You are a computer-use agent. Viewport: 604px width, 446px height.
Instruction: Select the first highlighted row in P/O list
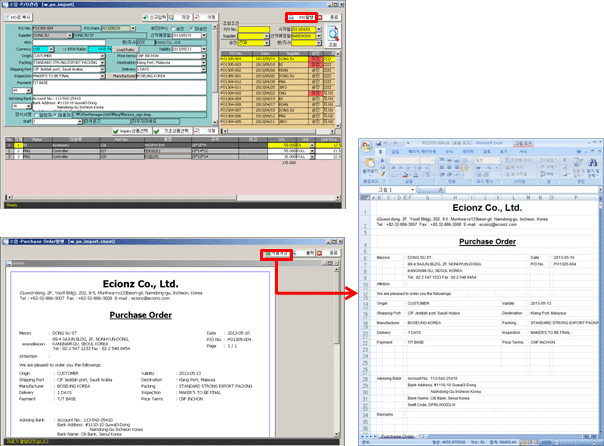[276, 59]
